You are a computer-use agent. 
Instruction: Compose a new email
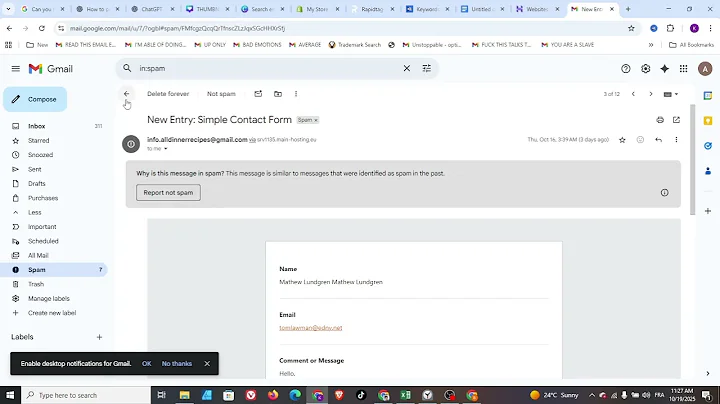click(35, 99)
